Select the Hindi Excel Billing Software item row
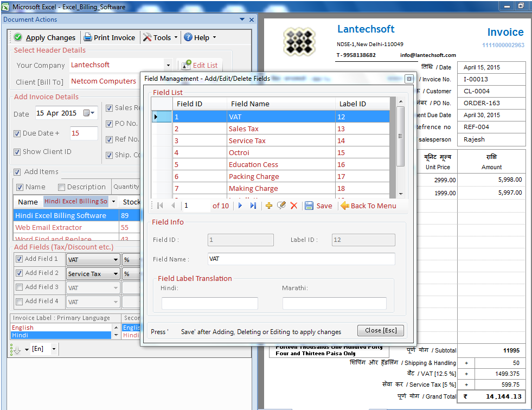The width and height of the screenshot is (532, 410). [x=76, y=215]
